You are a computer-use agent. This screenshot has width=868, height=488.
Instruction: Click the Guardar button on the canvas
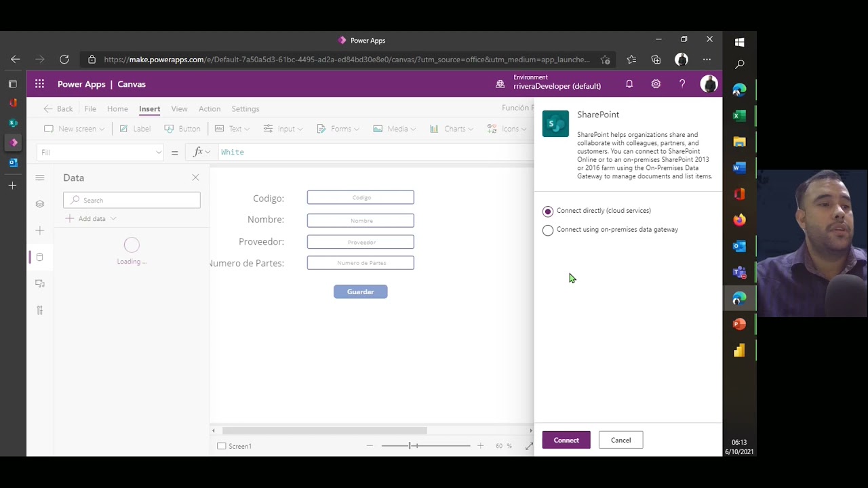[360, 291]
